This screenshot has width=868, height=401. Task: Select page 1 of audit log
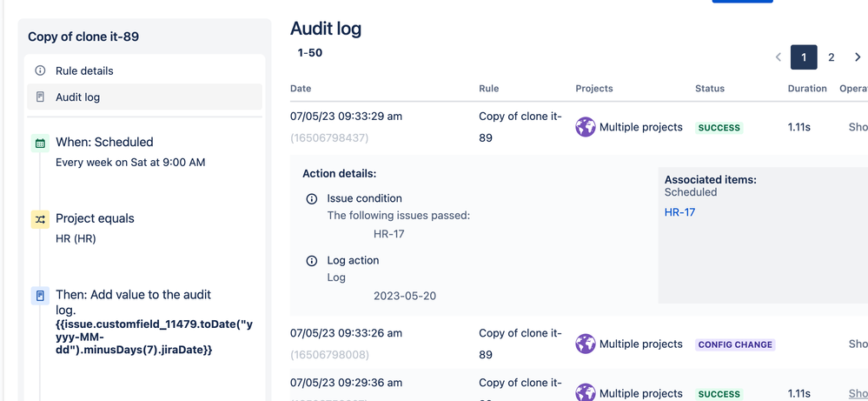point(804,57)
